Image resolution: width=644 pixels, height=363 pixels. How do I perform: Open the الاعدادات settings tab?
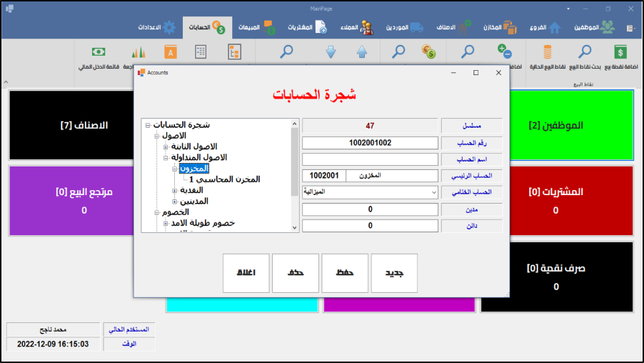pyautogui.click(x=157, y=27)
